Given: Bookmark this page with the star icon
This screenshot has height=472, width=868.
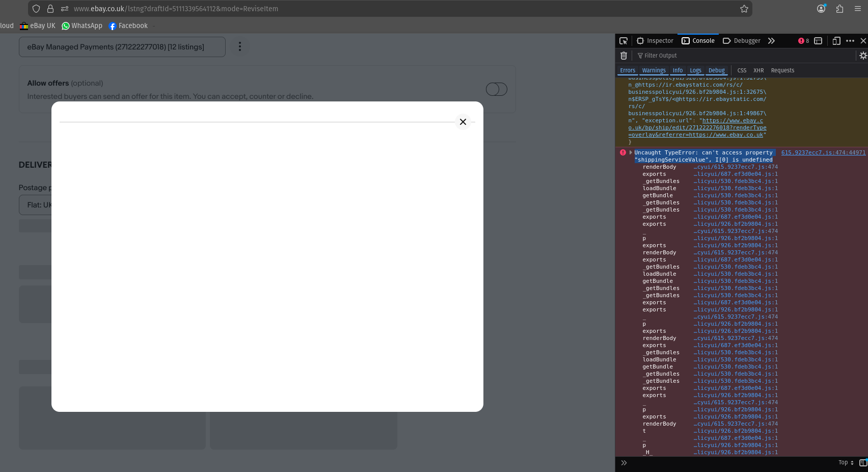Looking at the screenshot, I should pyautogui.click(x=744, y=9).
